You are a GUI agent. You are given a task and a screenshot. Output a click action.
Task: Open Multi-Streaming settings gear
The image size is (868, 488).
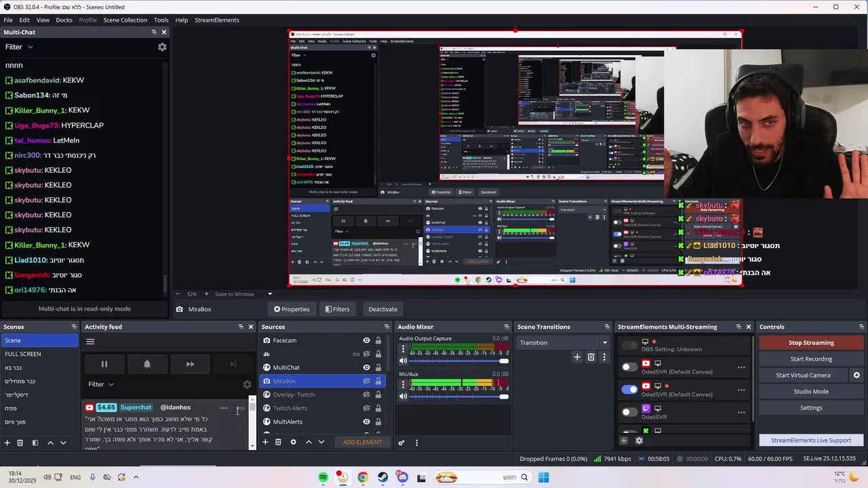[x=639, y=441]
